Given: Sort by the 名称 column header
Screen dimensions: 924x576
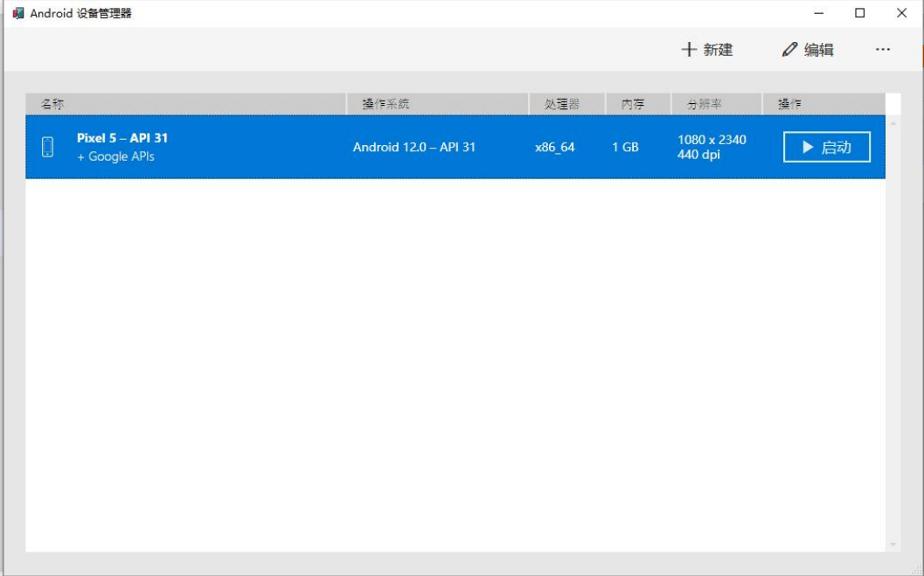Looking at the screenshot, I should tap(185, 104).
